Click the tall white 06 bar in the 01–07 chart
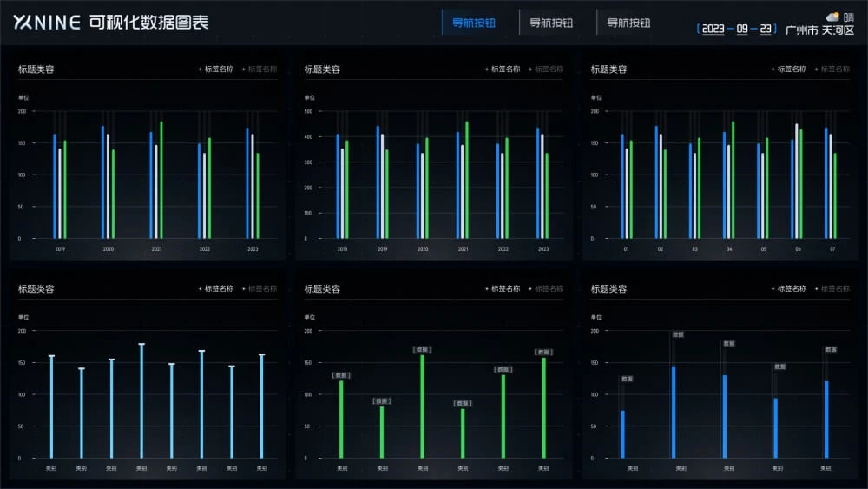 [x=797, y=181]
